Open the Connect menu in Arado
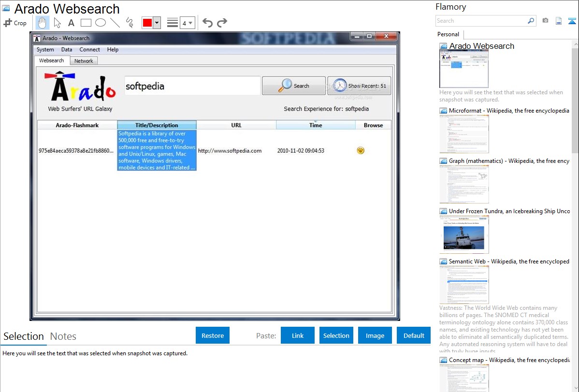This screenshot has width=579, height=392. [89, 49]
